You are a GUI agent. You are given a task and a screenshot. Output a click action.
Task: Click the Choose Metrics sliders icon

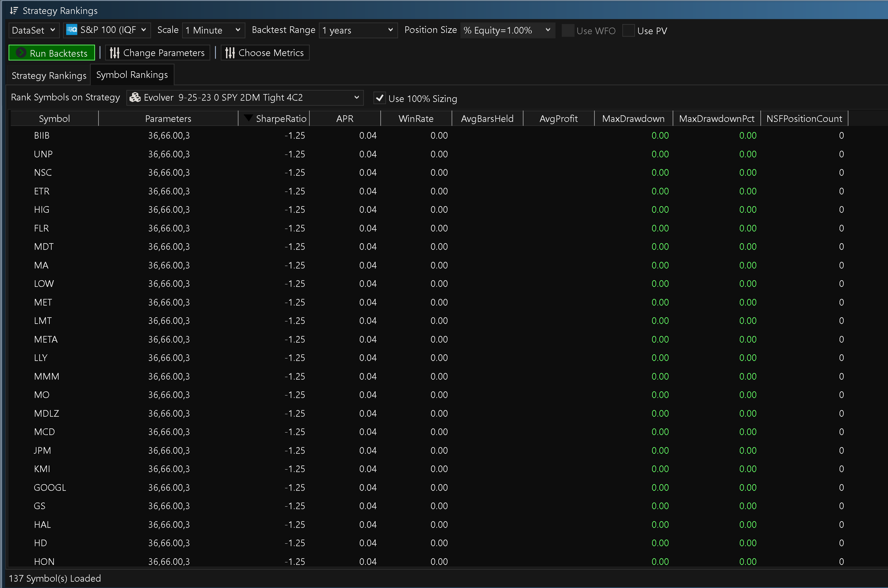coord(230,53)
